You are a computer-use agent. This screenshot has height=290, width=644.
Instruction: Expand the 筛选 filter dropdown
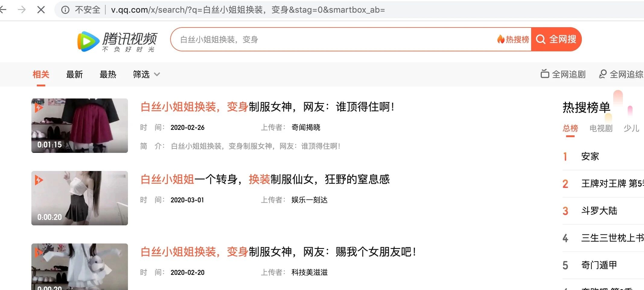(x=146, y=74)
